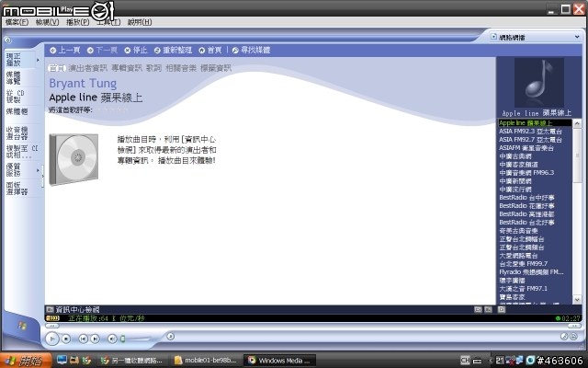The image size is (588, 368).
Task: Click the music note album art thumbnail
Action: (539, 83)
